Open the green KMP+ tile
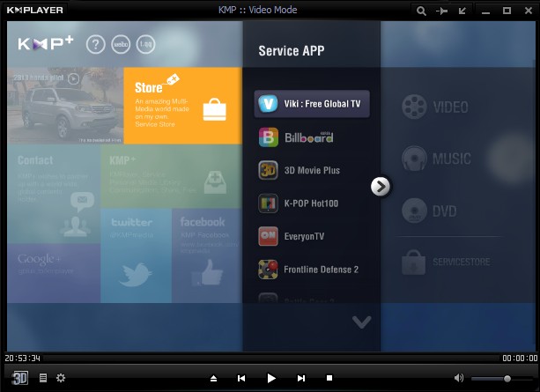This screenshot has height=392, width=540. coord(172,176)
